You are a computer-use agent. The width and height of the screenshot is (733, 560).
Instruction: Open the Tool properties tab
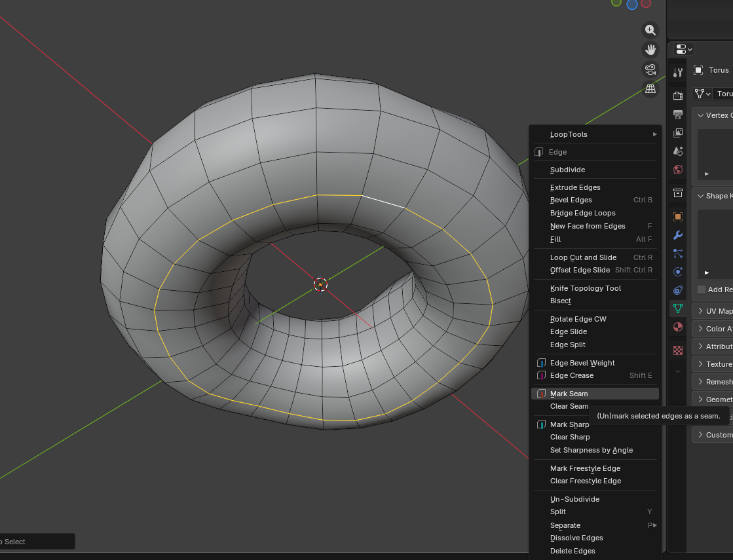coord(678,73)
